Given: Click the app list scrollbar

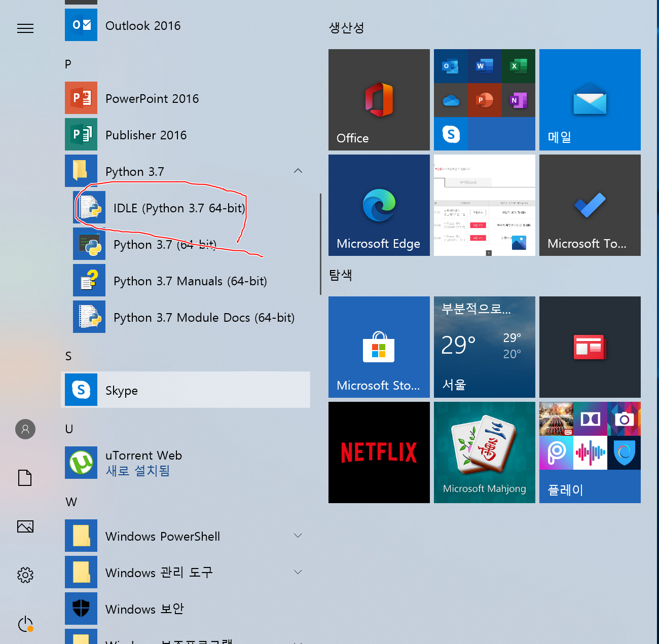Looking at the screenshot, I should coord(320,244).
